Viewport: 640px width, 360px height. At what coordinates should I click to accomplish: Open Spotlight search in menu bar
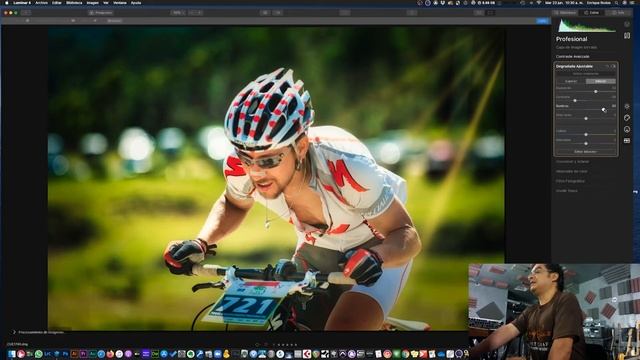(616, 2)
